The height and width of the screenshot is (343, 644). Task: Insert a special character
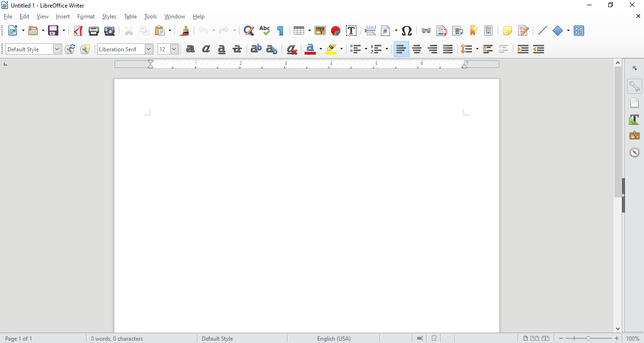[x=406, y=31]
